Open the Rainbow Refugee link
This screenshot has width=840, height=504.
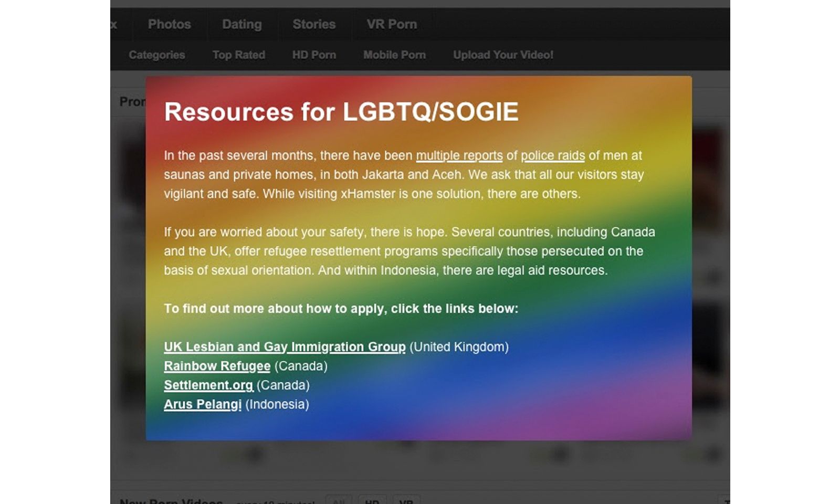tap(217, 366)
